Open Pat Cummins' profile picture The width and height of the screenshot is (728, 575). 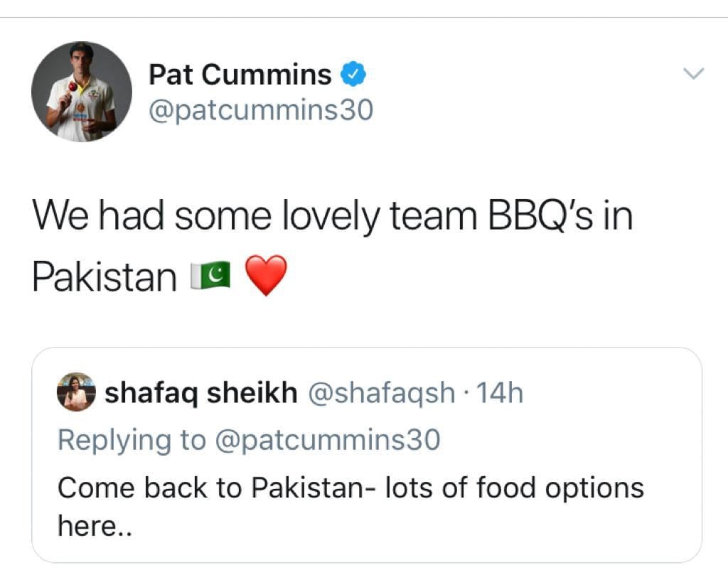pos(82,92)
